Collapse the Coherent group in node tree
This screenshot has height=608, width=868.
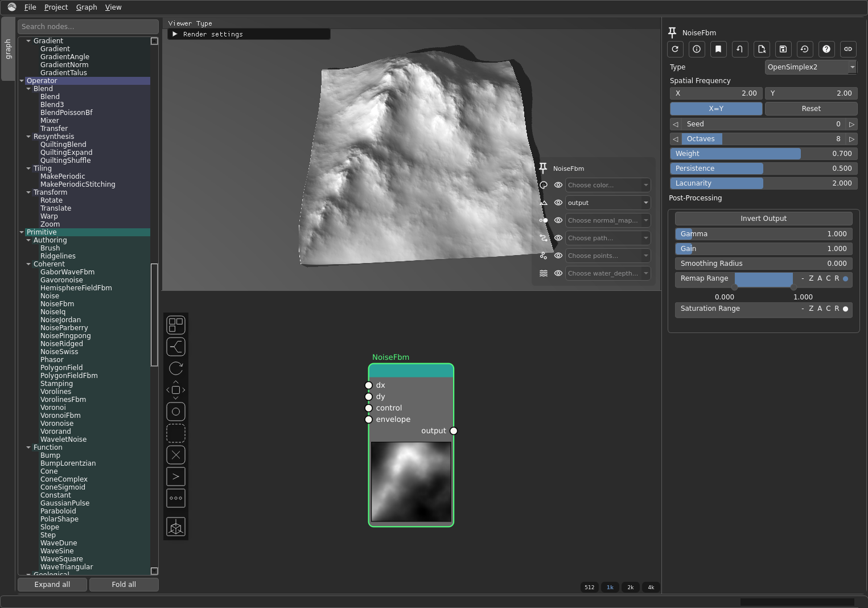tap(28, 264)
